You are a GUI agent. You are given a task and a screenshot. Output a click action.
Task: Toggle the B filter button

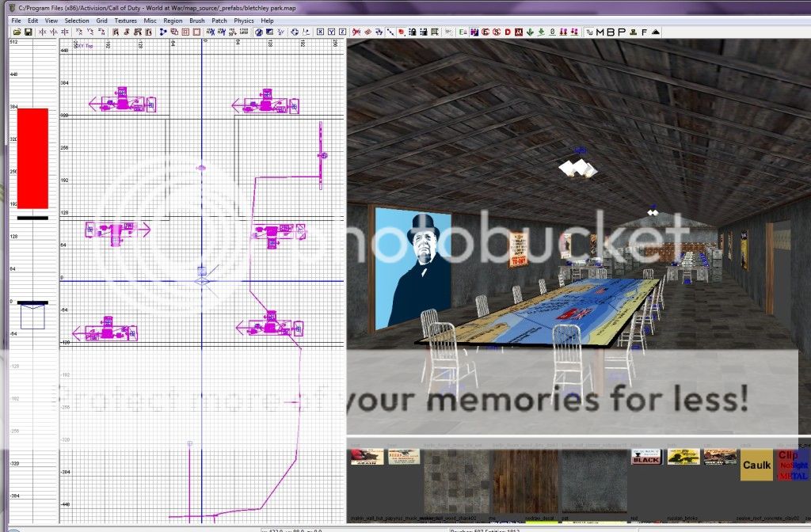tap(611, 32)
